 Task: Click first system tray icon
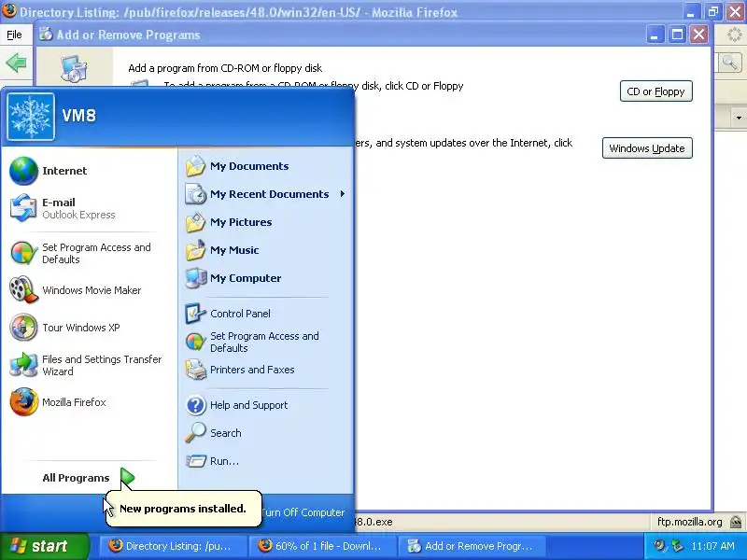(x=660, y=546)
